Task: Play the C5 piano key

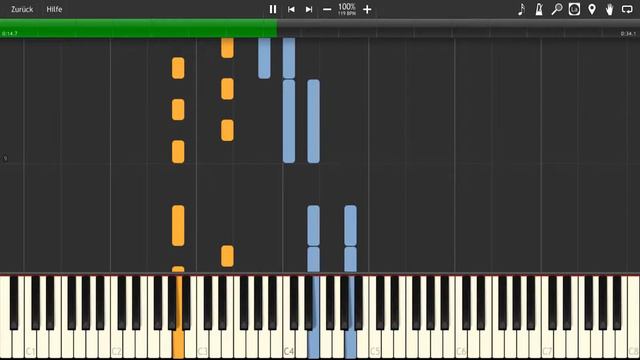Action: [375, 343]
